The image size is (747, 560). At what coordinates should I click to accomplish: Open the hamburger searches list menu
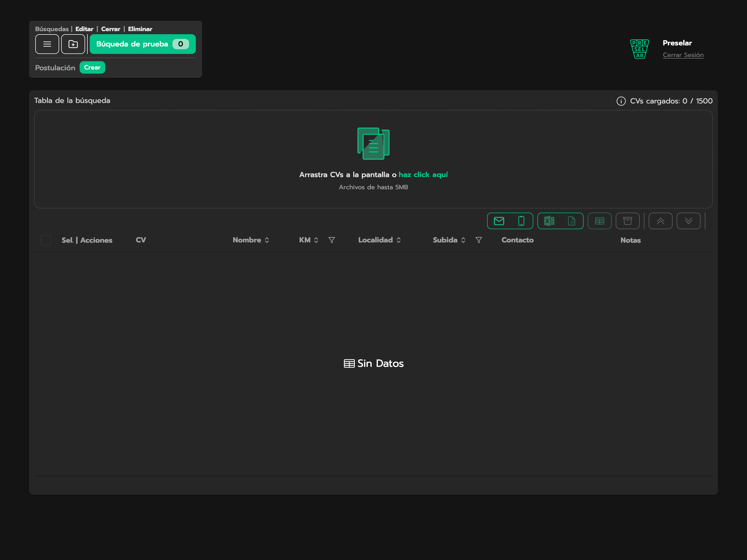[x=47, y=44]
